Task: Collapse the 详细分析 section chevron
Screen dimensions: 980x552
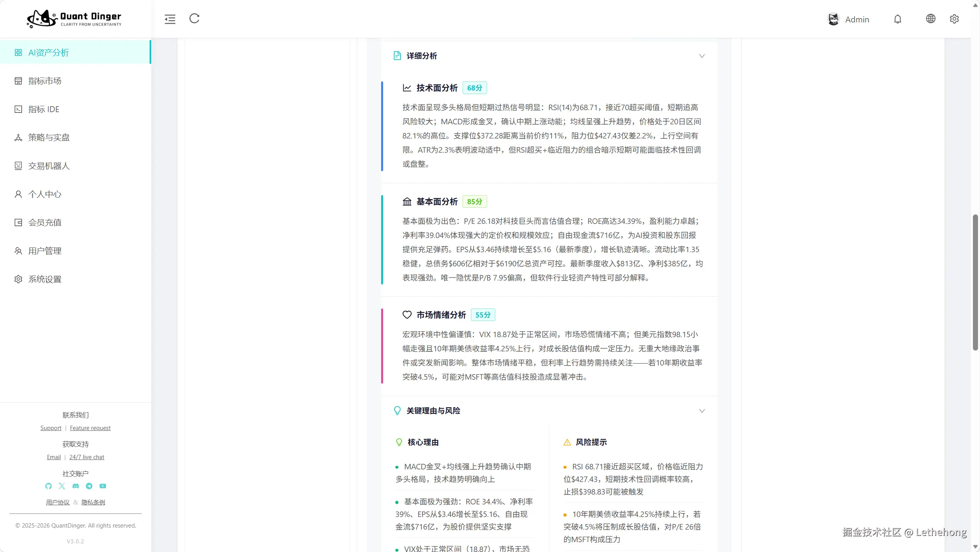Action: (x=702, y=56)
